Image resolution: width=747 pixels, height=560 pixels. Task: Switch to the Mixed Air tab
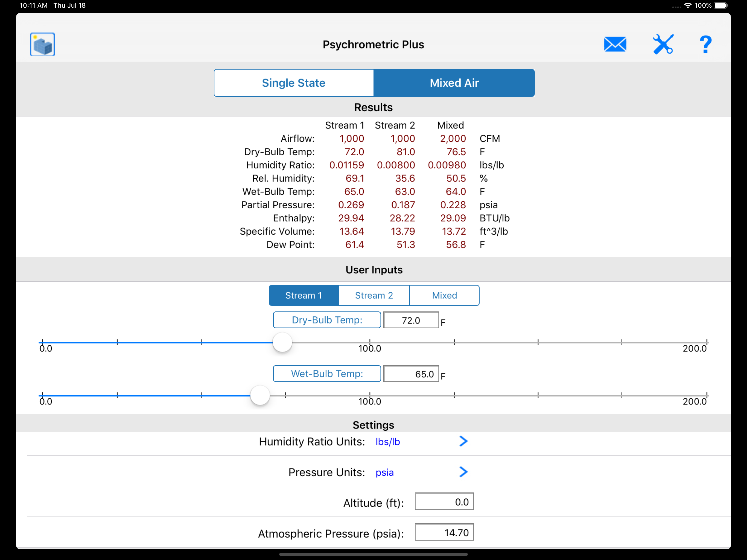[454, 83]
